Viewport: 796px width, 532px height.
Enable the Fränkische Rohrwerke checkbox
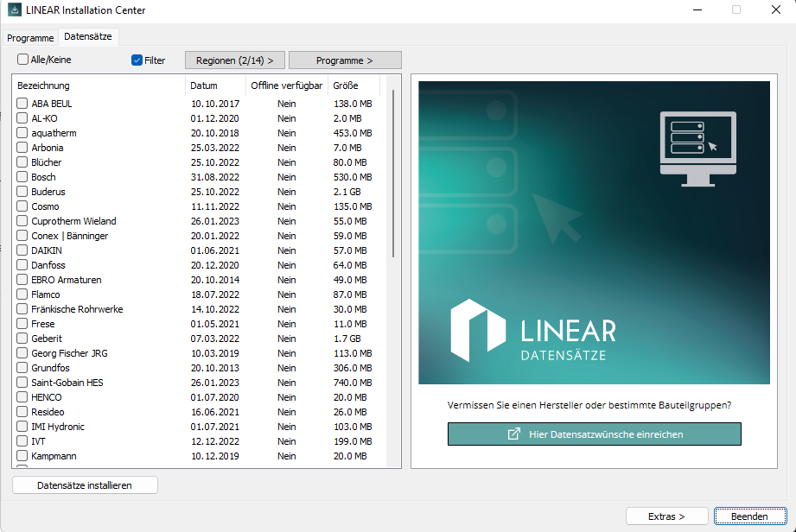click(x=22, y=309)
